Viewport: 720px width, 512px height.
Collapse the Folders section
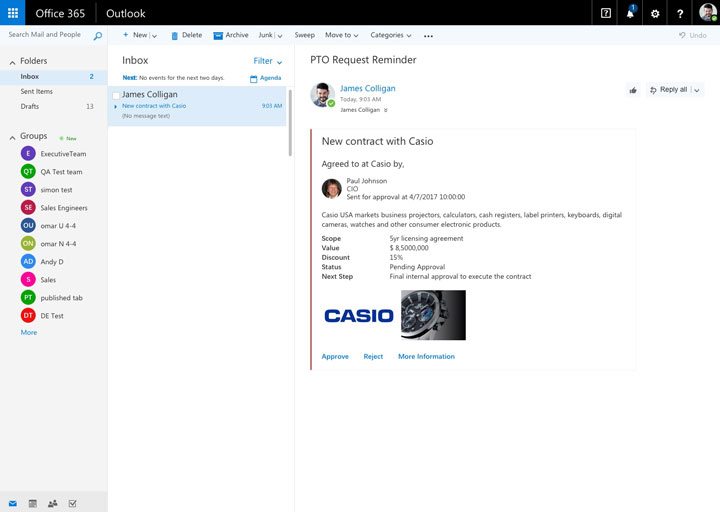(12, 62)
